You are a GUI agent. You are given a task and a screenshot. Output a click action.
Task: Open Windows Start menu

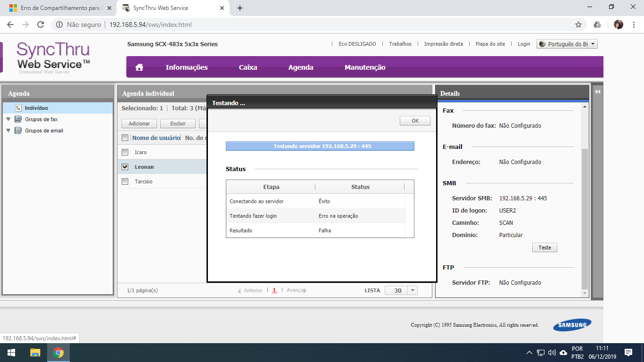point(11,353)
